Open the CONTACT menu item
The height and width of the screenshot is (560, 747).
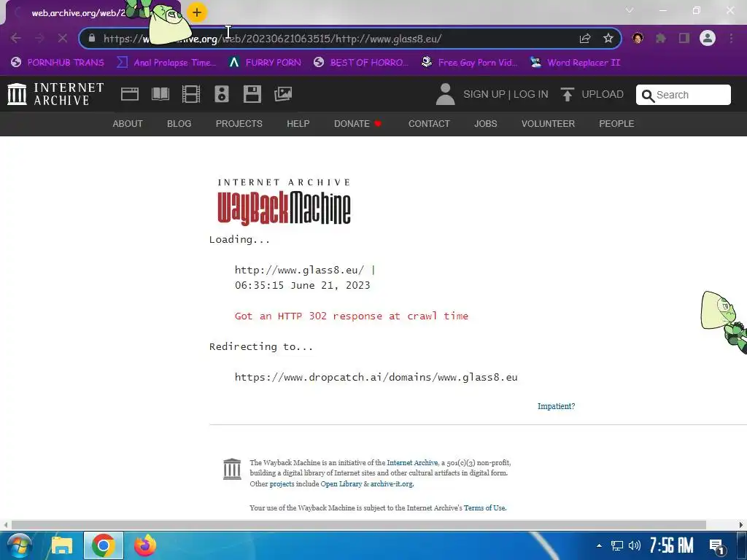tap(429, 124)
